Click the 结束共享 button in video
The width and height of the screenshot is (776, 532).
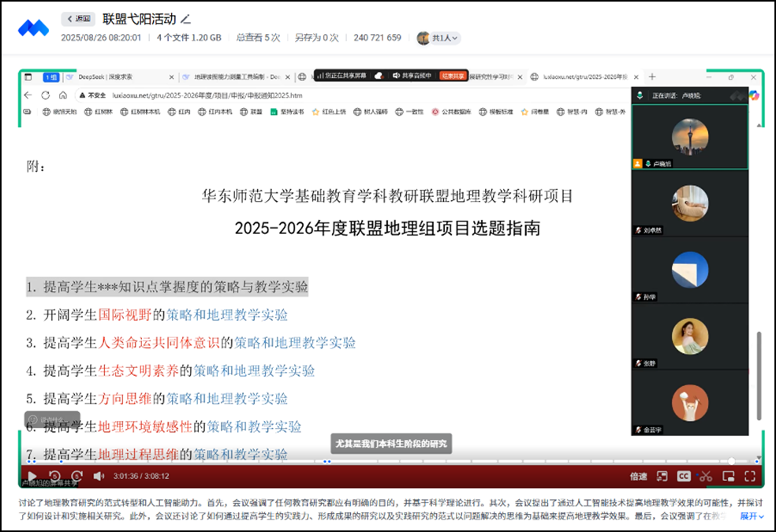click(x=452, y=76)
